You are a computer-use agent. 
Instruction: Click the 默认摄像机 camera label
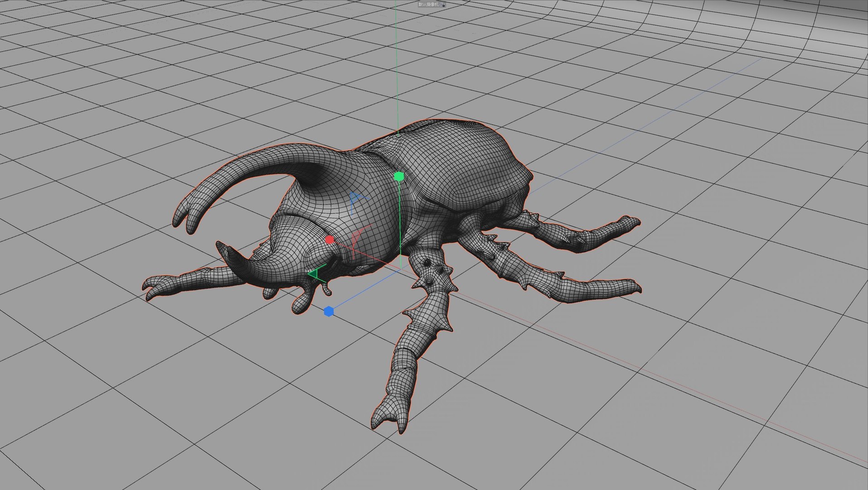pyautogui.click(x=429, y=4)
